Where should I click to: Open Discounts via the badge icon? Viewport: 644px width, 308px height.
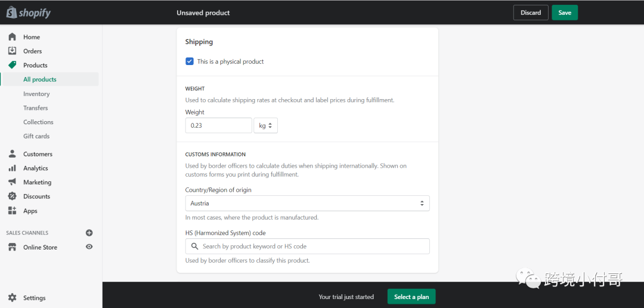(12, 196)
